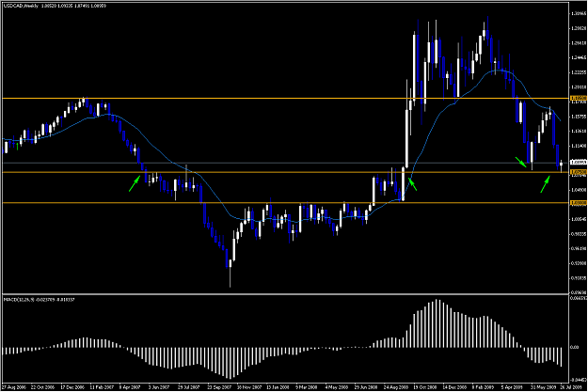Select the 3 Jun 2007 date label

pyautogui.click(x=159, y=386)
